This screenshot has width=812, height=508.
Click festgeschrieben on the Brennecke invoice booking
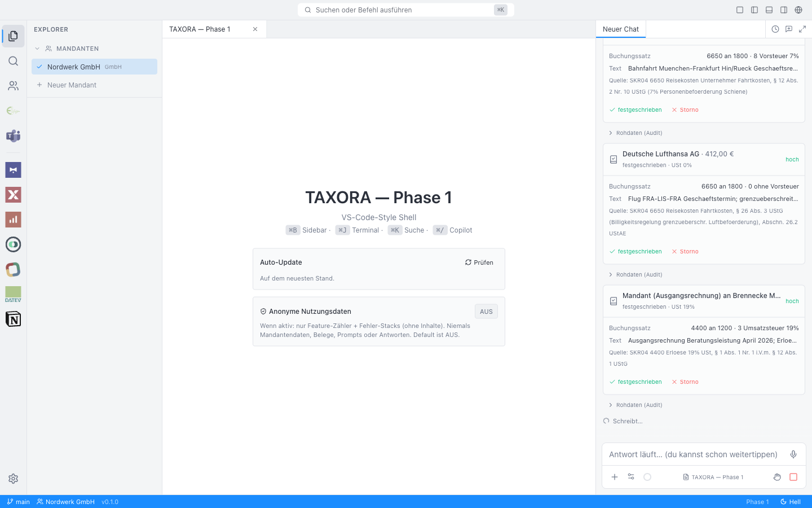tap(636, 382)
